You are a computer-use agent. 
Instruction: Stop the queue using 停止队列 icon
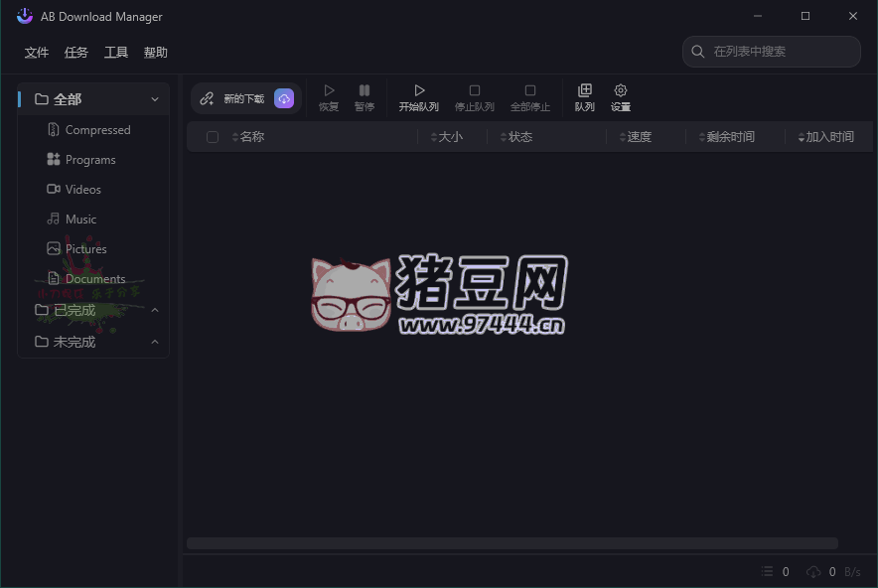(x=475, y=91)
